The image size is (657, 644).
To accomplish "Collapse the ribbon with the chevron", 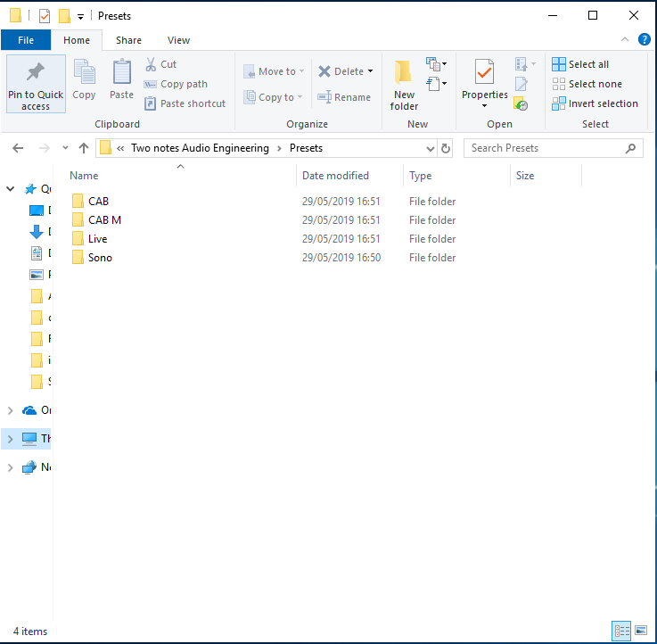I will (625, 40).
